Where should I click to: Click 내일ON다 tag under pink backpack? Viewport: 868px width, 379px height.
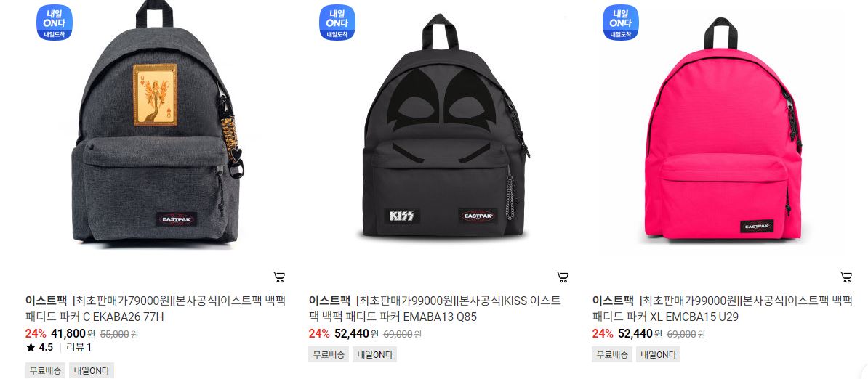658,355
